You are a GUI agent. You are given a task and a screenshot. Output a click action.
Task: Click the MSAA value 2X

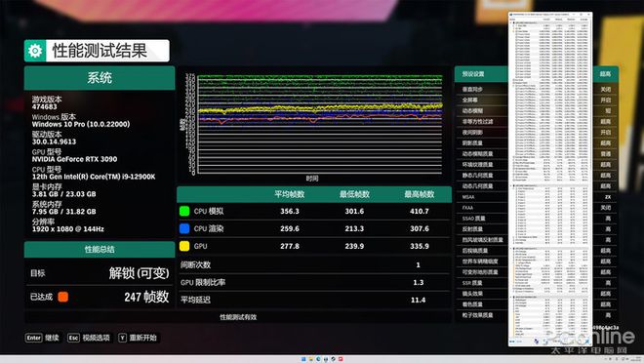608,197
